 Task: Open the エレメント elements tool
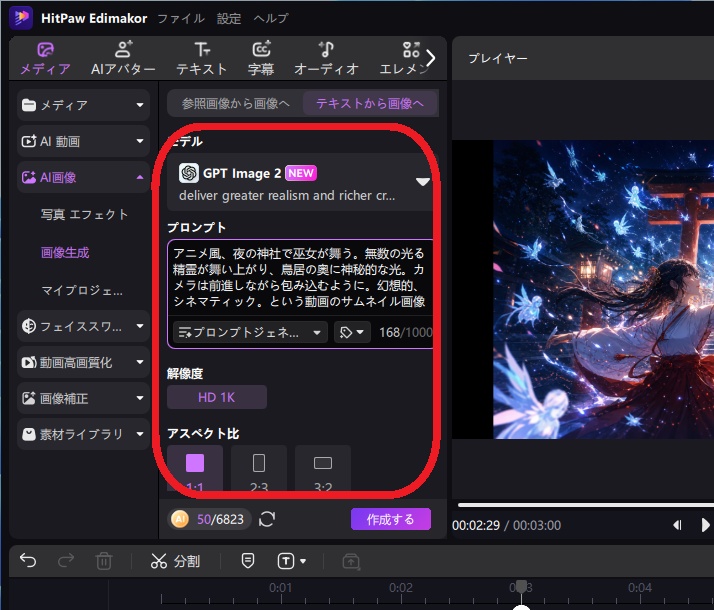click(403, 59)
